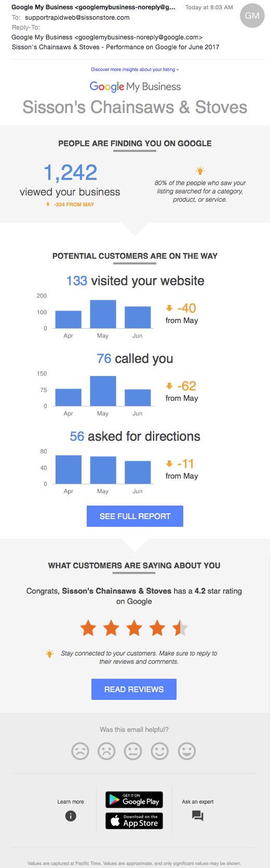Viewport: 270px width, 868px height.
Task: Click the Ask an expert text link
Action: pos(198,802)
